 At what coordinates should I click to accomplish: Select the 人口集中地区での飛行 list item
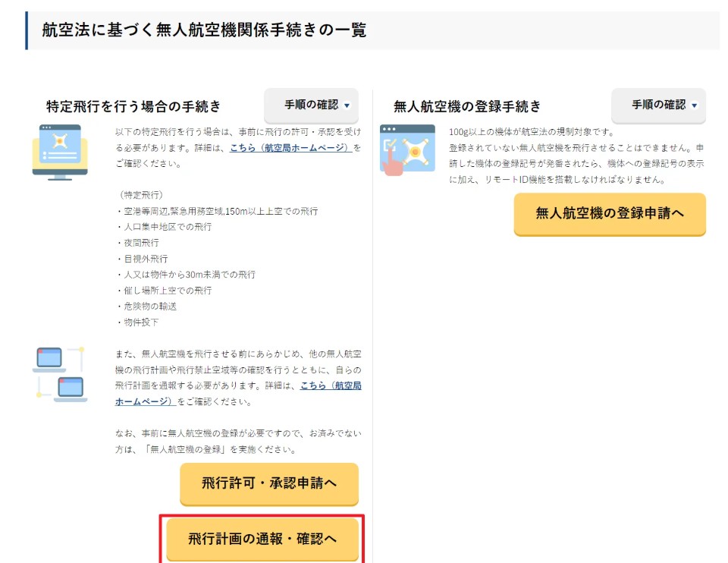(164, 227)
